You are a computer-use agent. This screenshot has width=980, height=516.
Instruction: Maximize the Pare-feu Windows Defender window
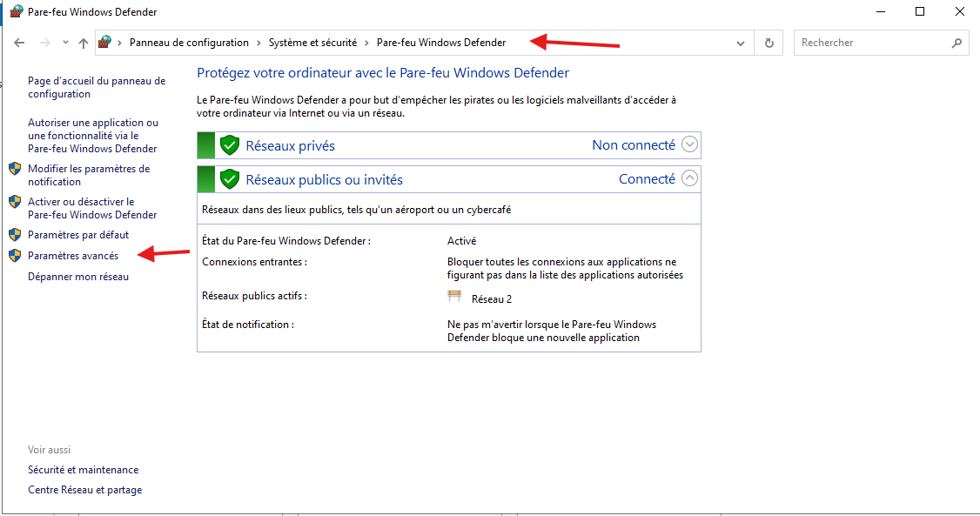tap(920, 12)
